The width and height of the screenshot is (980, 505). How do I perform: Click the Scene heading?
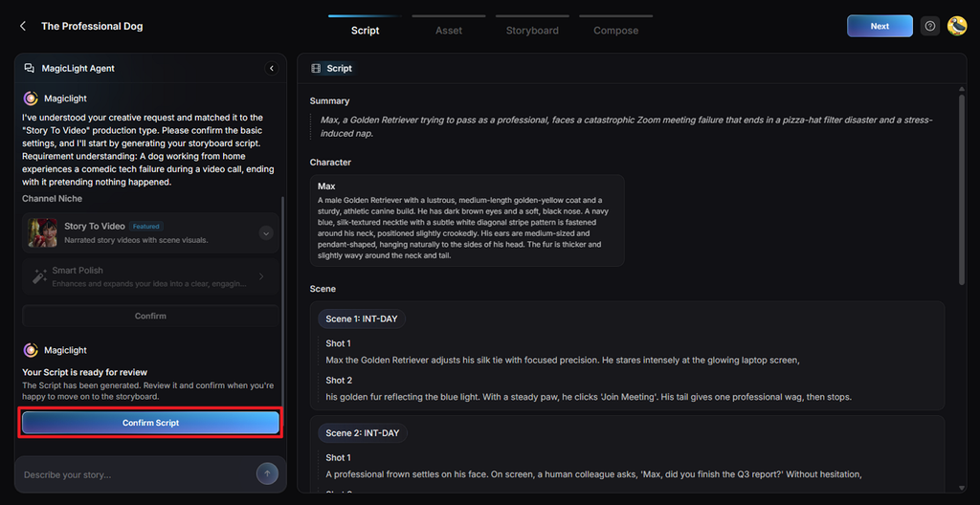pyautogui.click(x=323, y=289)
